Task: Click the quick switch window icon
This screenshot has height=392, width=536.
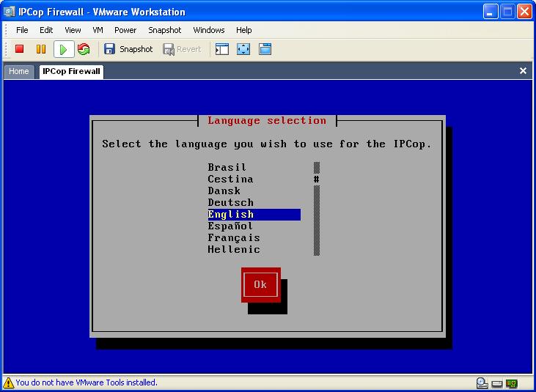Action: tap(265, 49)
